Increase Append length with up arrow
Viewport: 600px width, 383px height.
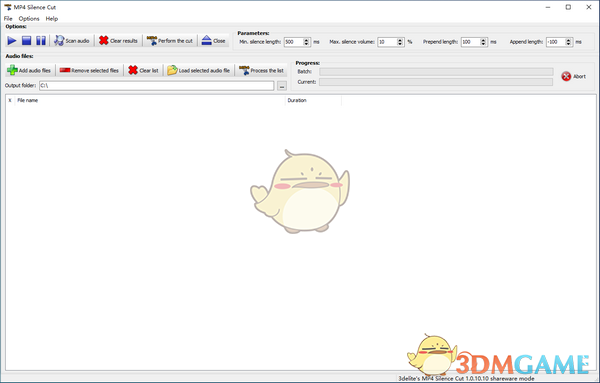[569, 40]
